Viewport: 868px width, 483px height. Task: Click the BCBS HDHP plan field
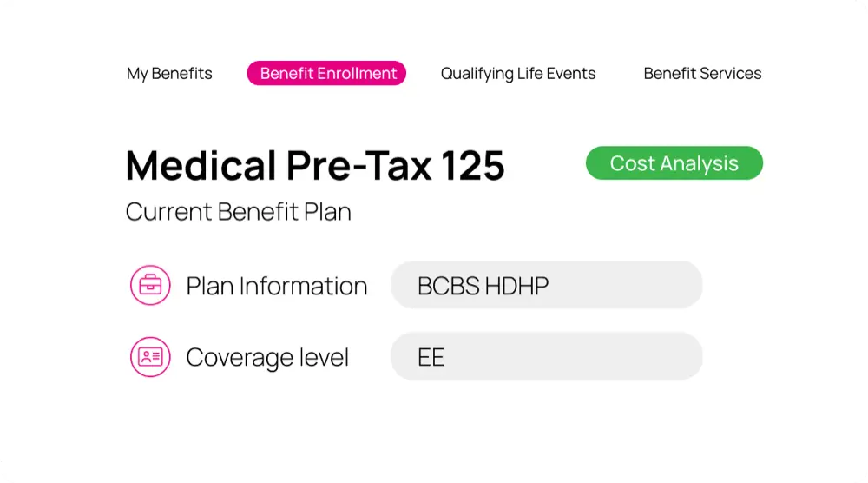[x=546, y=286]
